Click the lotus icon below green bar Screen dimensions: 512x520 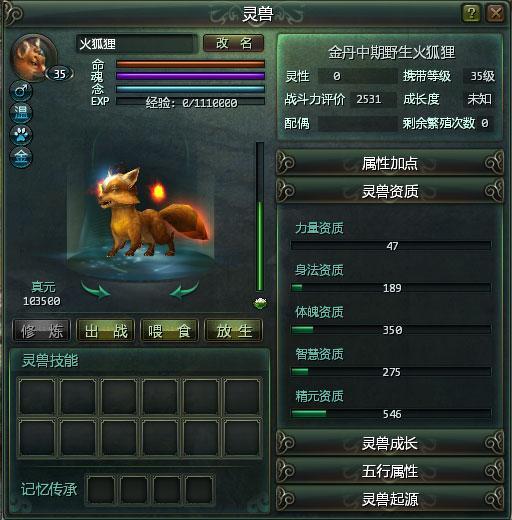point(260,303)
